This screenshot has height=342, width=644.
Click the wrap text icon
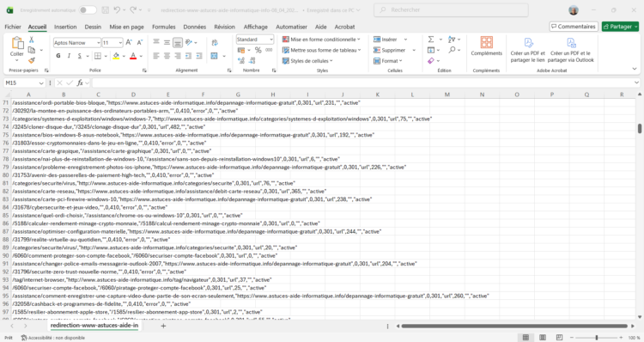click(x=215, y=43)
